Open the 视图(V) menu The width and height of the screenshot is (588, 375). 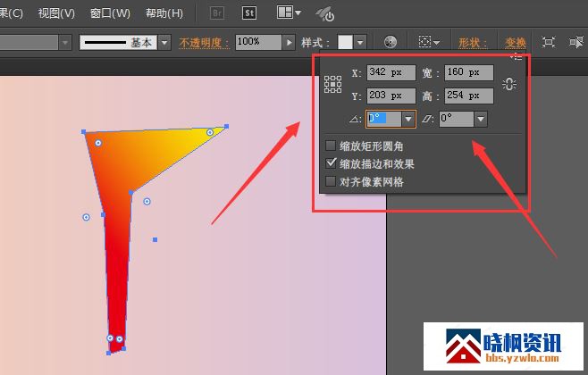click(57, 13)
